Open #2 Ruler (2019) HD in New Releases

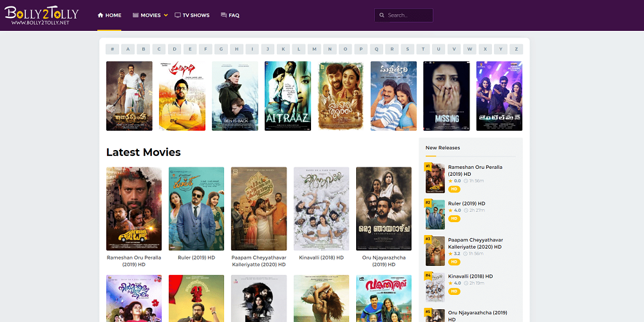click(466, 204)
